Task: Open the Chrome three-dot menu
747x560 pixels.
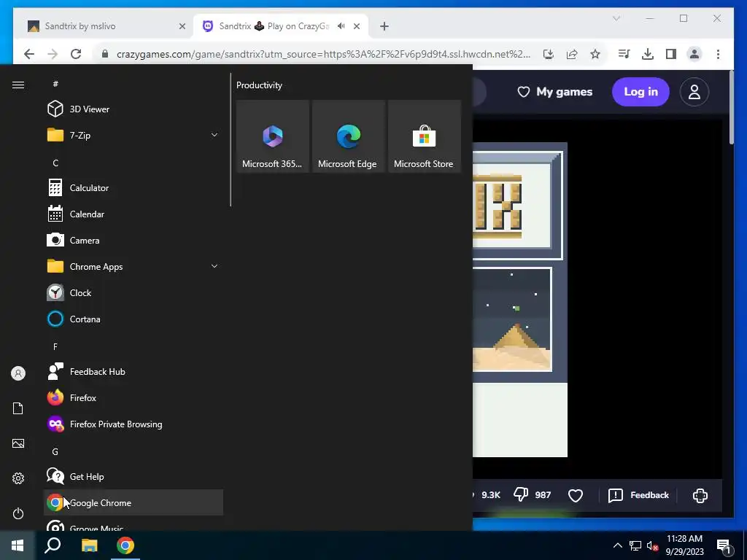Action: pos(718,54)
